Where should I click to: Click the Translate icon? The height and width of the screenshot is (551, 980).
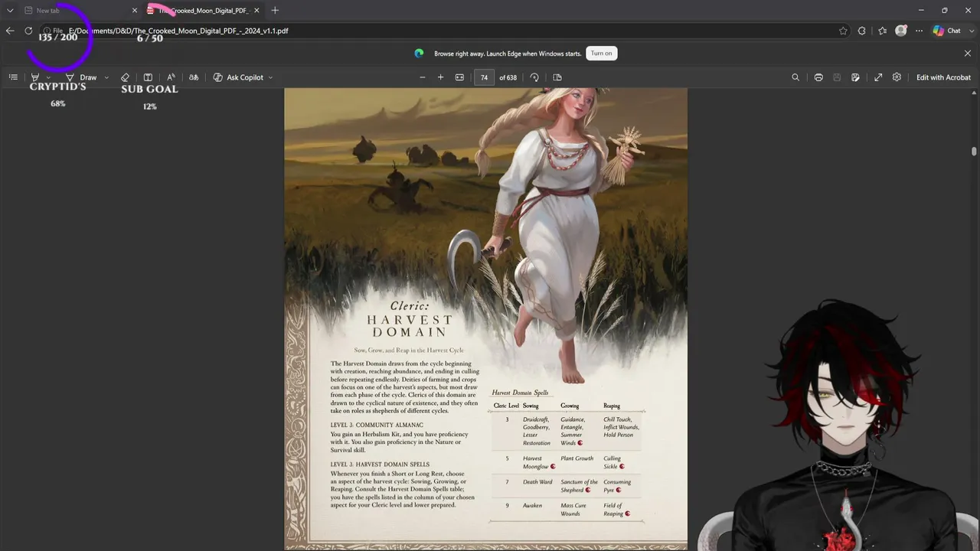click(194, 77)
